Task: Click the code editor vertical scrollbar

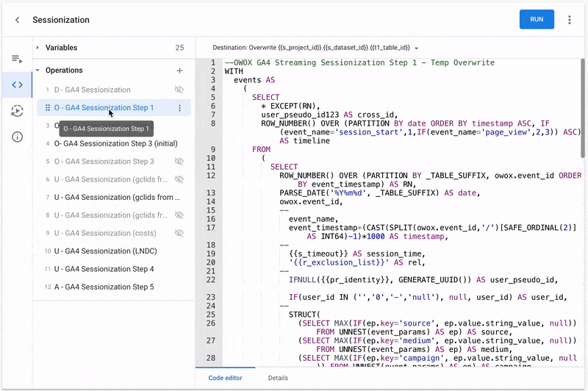Action: point(582,108)
